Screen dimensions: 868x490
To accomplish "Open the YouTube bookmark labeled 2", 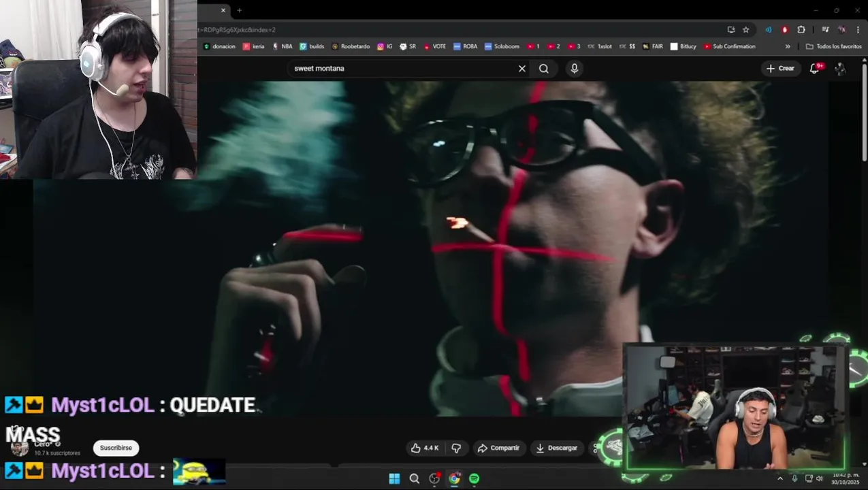I will pyautogui.click(x=553, y=46).
